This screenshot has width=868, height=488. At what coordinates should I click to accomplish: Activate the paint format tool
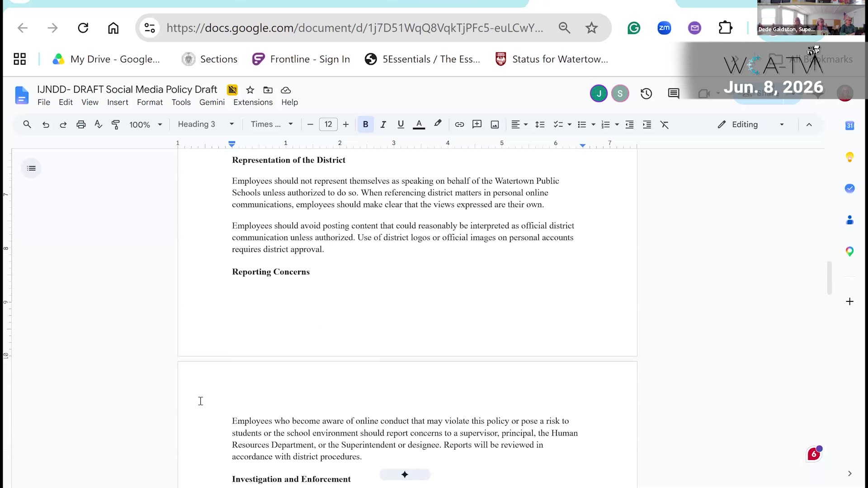pyautogui.click(x=116, y=124)
